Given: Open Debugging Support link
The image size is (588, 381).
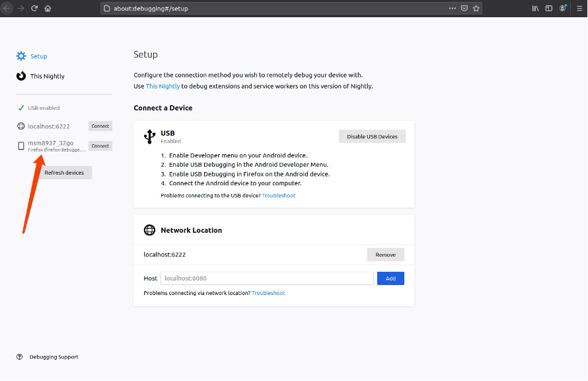Looking at the screenshot, I should click(54, 357).
